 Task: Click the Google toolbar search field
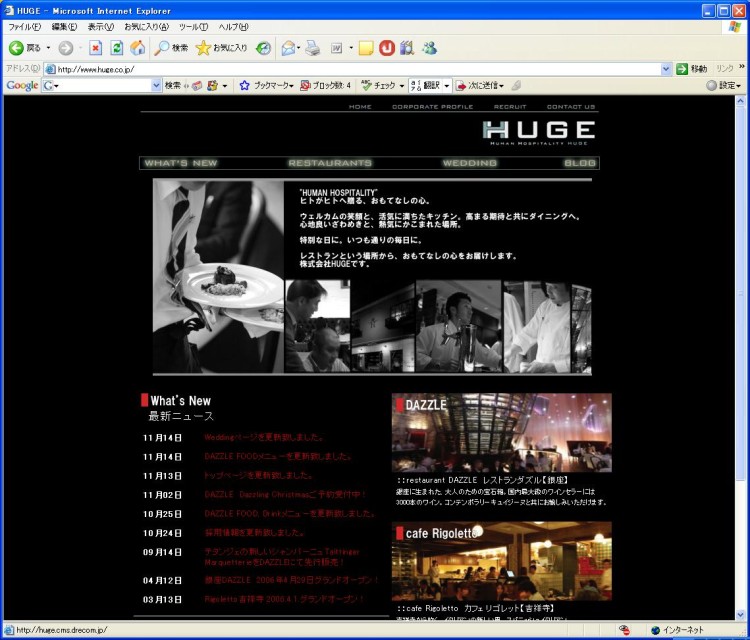[x=101, y=86]
